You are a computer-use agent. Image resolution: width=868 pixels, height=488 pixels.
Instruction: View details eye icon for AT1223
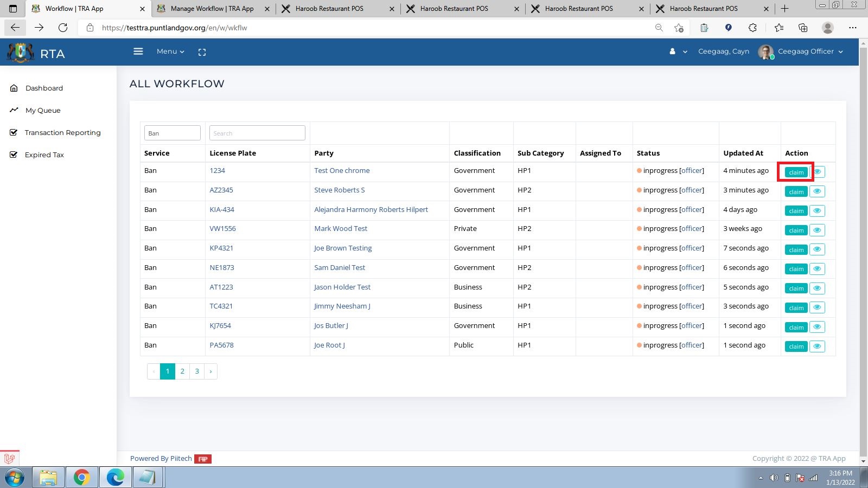click(x=817, y=288)
